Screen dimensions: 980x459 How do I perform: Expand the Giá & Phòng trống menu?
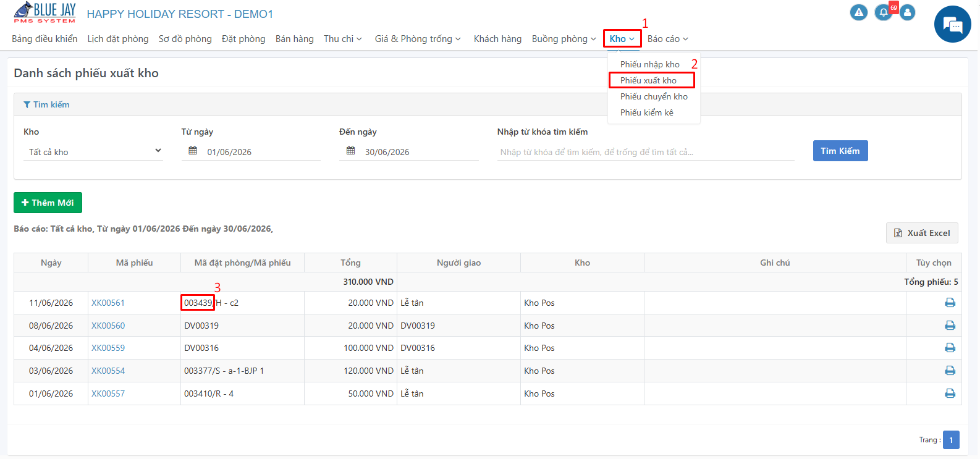(x=418, y=39)
